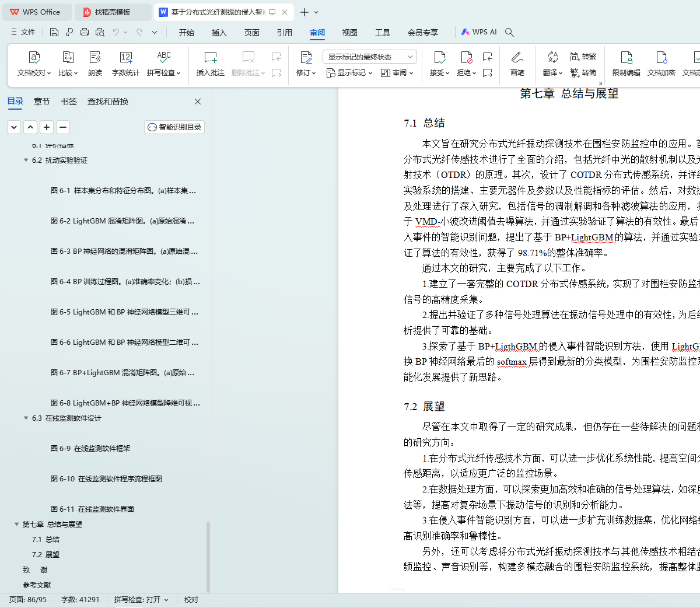
Task: Collapse the 第七章 总结与展望 tree node
Action: [16, 524]
